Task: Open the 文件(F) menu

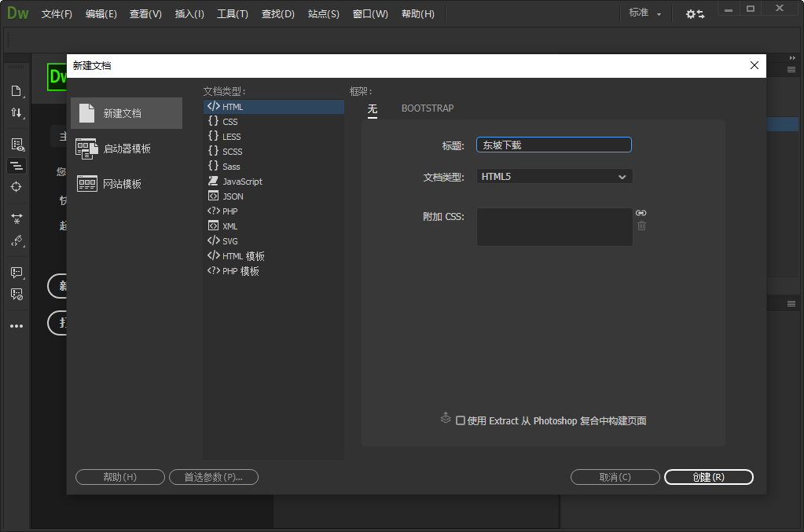Action: (x=57, y=14)
